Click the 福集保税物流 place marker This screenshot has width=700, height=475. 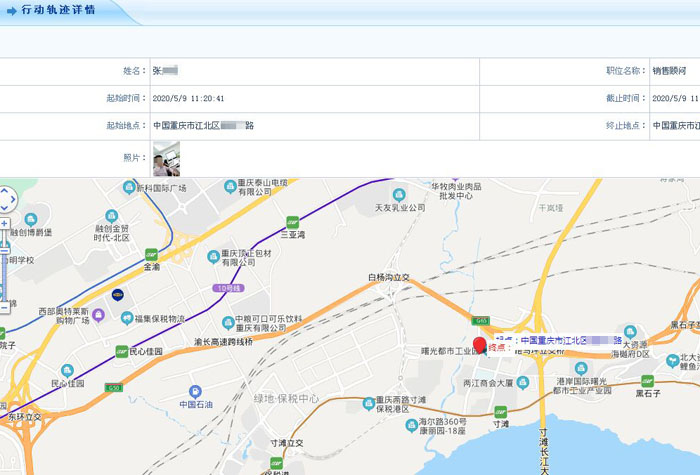pos(127,318)
